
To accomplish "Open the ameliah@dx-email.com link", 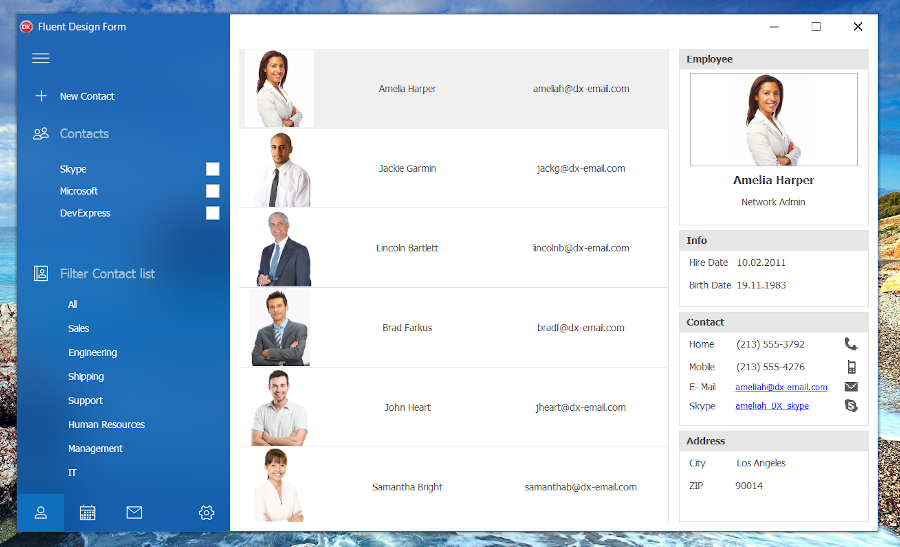I will point(781,387).
